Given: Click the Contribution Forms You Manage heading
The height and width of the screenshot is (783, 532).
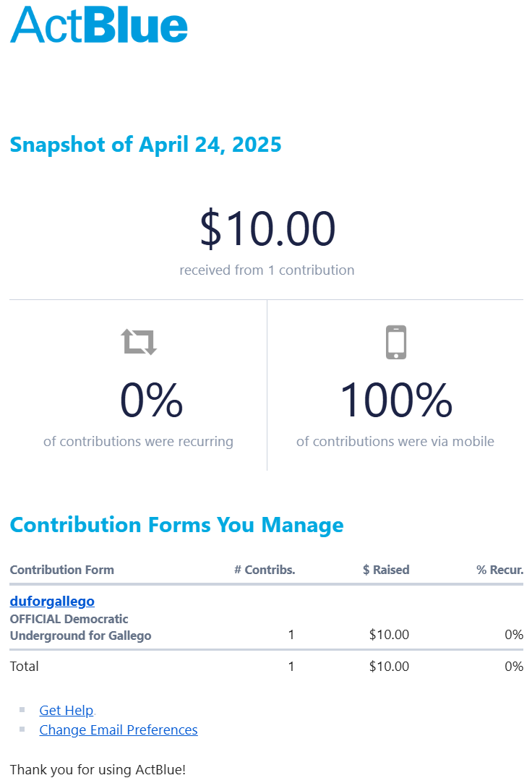Looking at the screenshot, I should [176, 525].
